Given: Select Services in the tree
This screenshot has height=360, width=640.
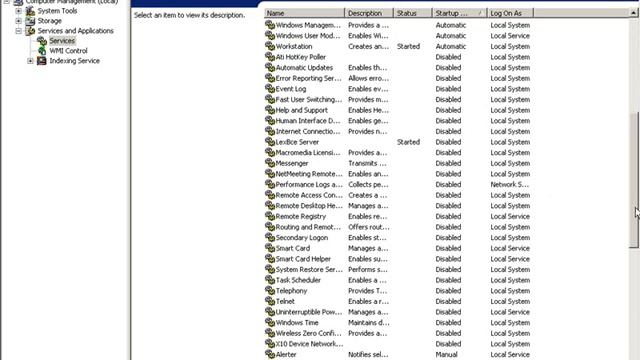Looking at the screenshot, I should pos(62,40).
